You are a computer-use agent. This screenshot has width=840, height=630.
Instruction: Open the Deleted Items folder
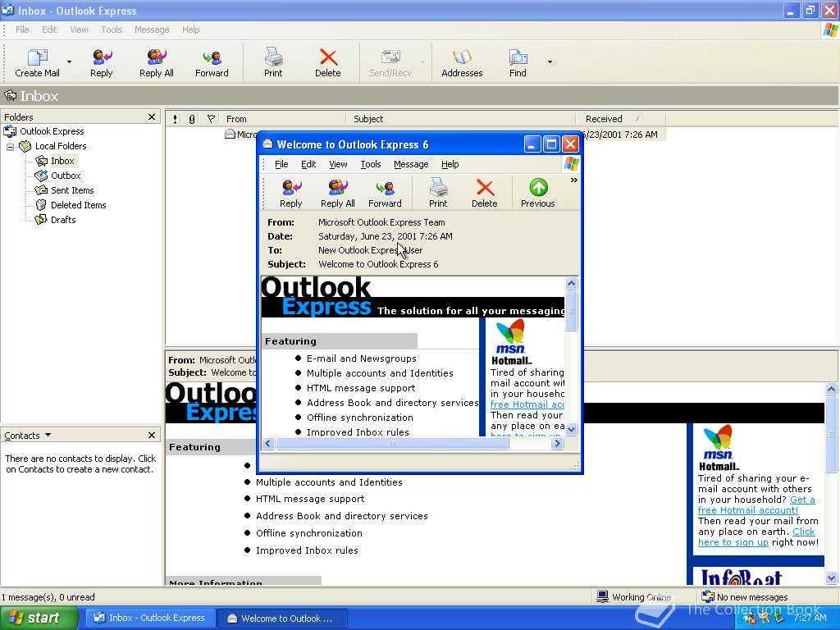coord(78,205)
